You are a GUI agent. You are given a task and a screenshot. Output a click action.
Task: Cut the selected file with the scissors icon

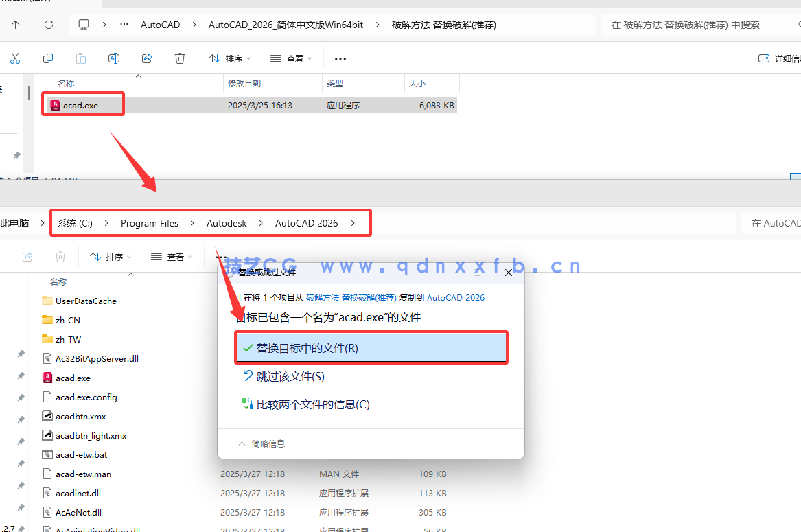(15, 58)
